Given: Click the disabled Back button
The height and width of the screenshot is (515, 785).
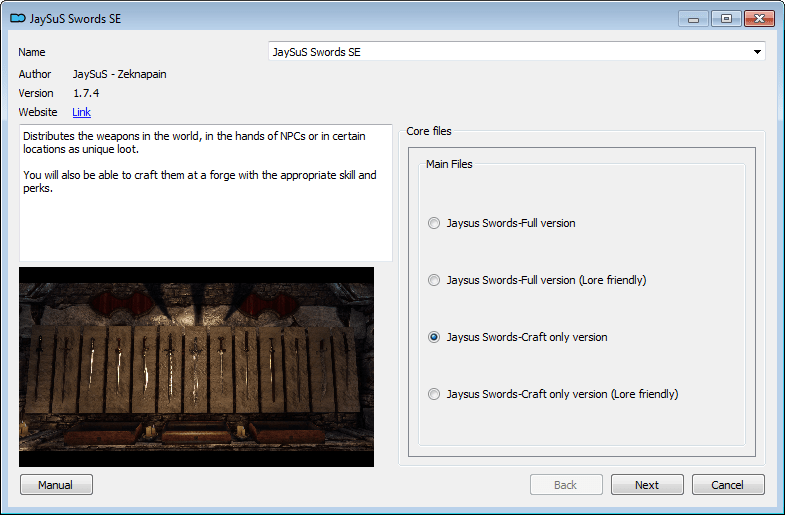Looking at the screenshot, I should [x=566, y=484].
